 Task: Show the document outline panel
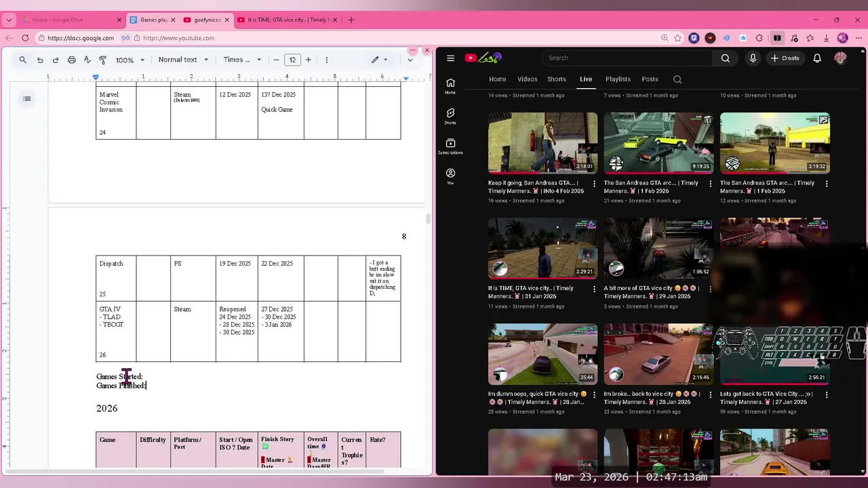tap(26, 99)
